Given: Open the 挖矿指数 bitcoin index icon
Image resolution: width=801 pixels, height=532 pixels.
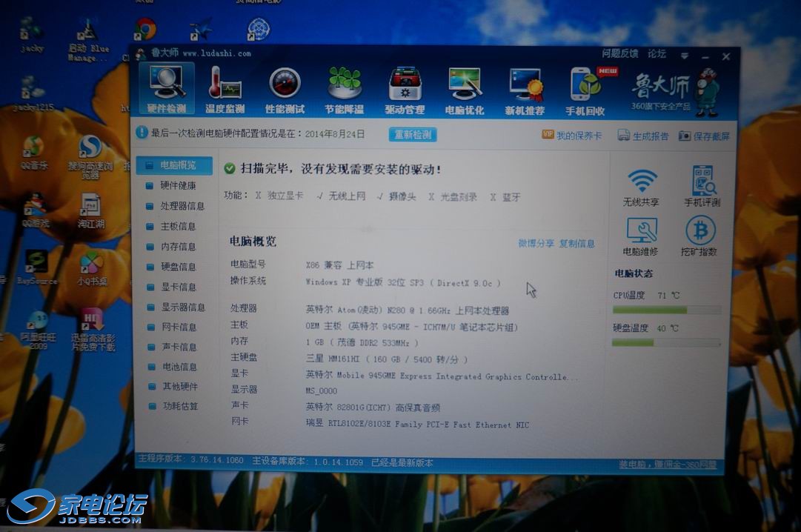Looking at the screenshot, I should 699,236.
